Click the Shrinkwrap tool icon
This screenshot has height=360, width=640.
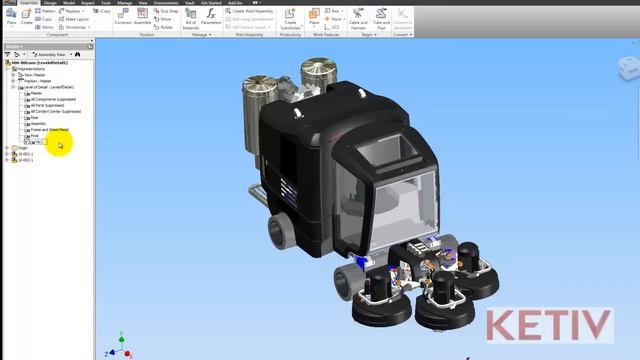pyautogui.click(x=61, y=27)
